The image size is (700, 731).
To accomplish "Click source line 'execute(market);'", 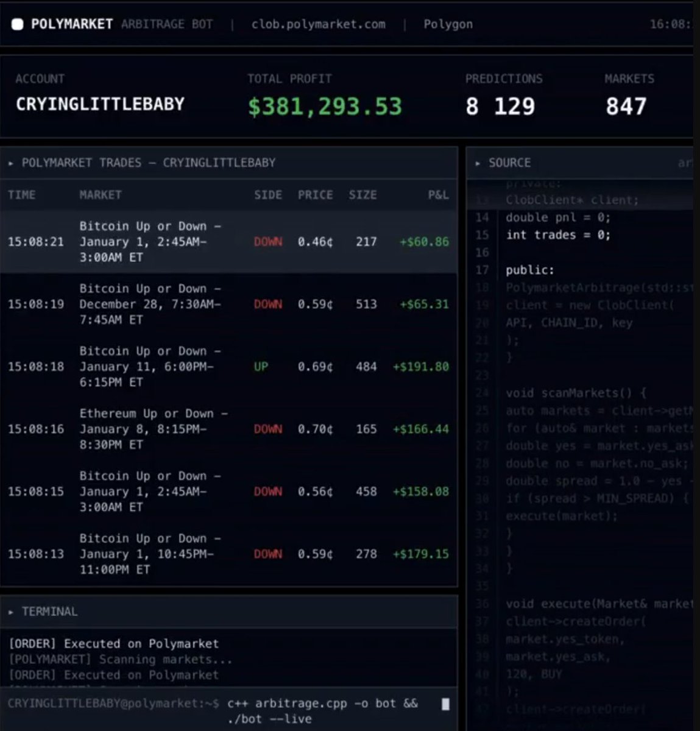I will (561, 517).
